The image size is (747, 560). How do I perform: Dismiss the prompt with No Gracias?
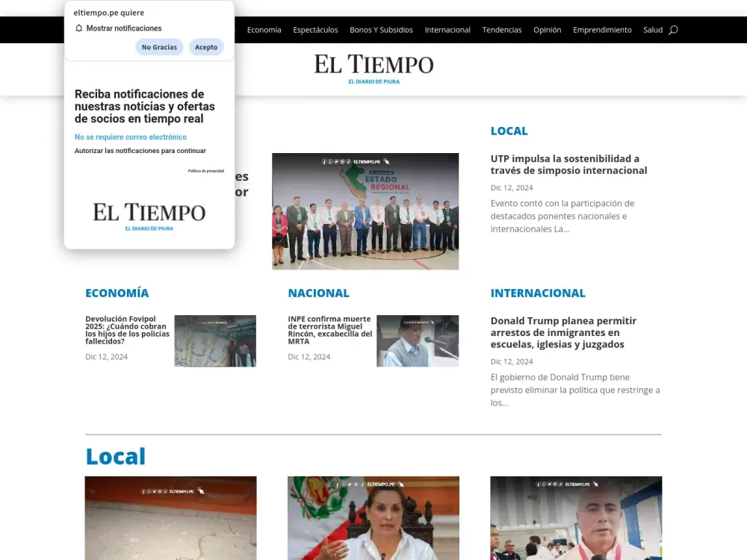point(159,46)
